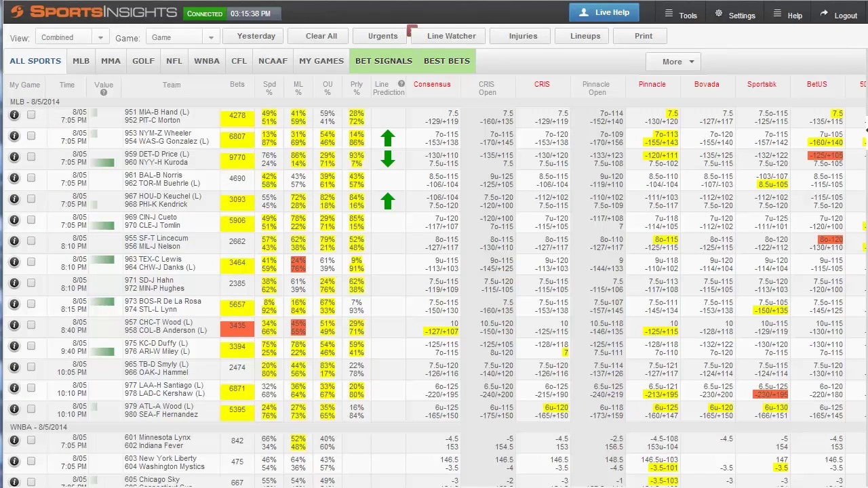Open info icon for BAL-B Norris game
Image resolution: width=868 pixels, height=488 pixels.
14,178
